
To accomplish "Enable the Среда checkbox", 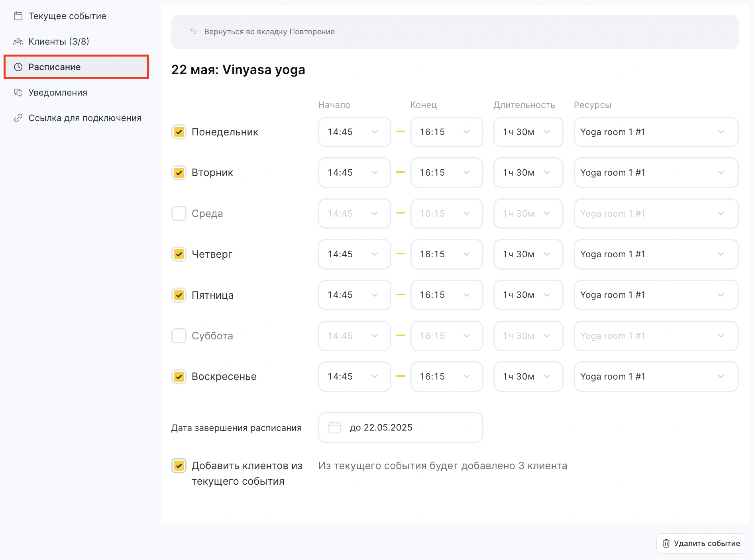I will coord(179,213).
